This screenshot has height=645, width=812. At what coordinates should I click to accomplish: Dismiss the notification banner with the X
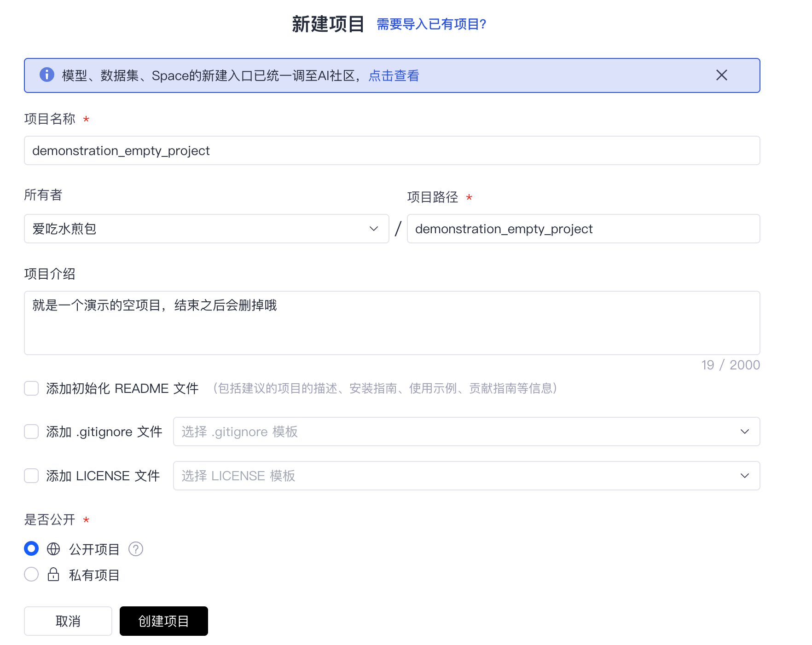click(721, 75)
